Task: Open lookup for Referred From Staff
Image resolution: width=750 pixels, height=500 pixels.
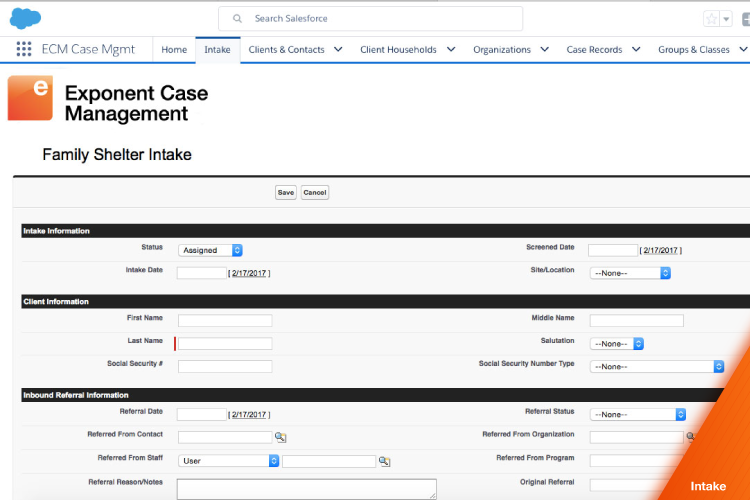Action: tap(385, 461)
